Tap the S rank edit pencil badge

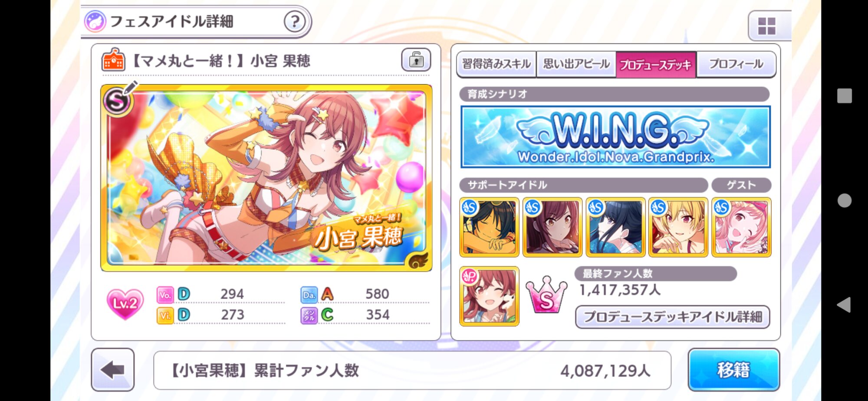click(119, 99)
